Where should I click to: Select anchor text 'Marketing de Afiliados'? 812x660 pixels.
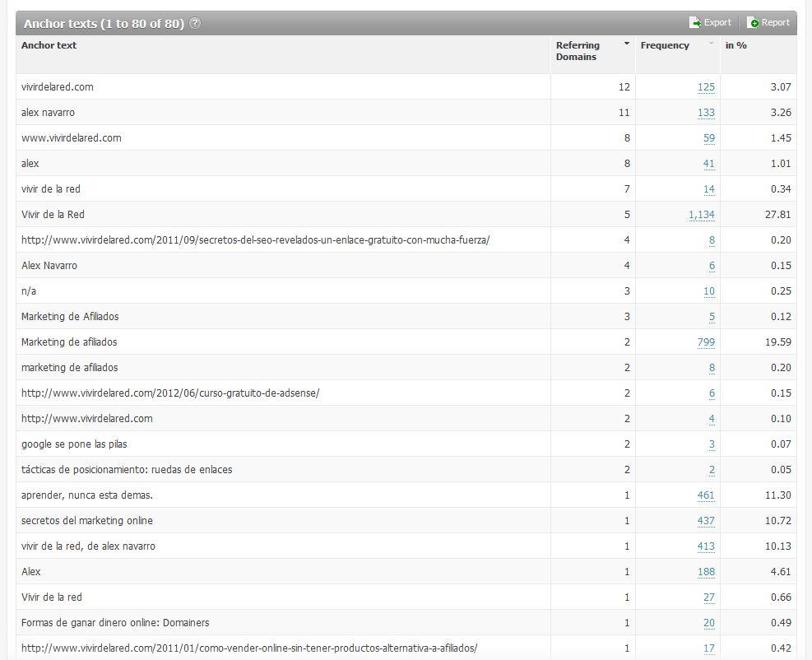[x=70, y=317]
